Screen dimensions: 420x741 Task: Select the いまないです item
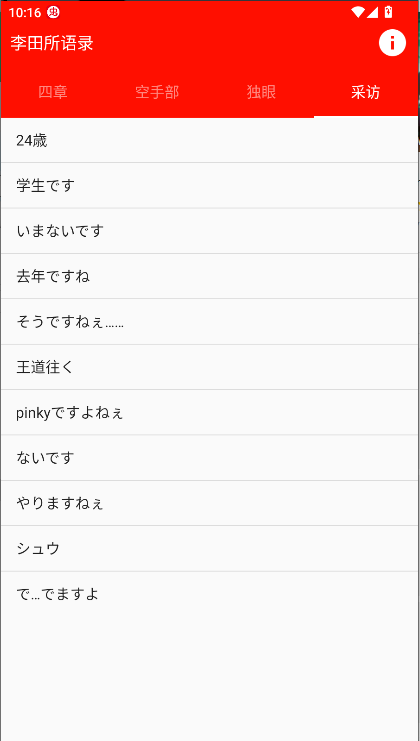pos(209,231)
